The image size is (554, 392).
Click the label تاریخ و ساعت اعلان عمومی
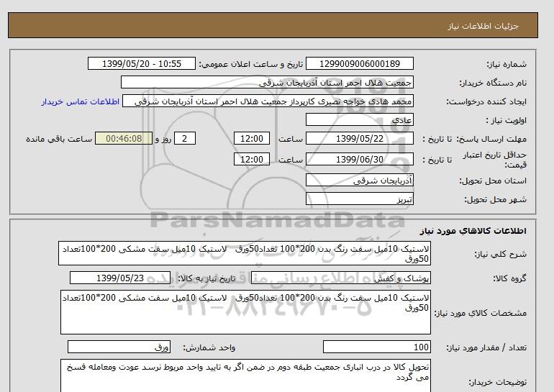(x=251, y=64)
